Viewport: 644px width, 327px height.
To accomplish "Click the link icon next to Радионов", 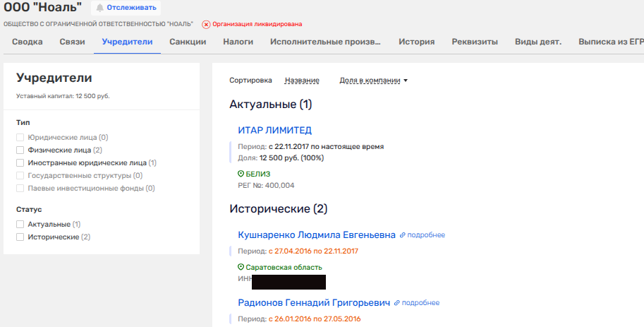I will click(x=397, y=303).
